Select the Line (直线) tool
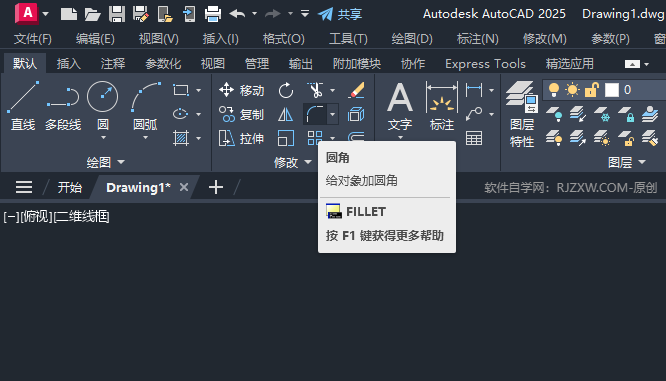666x381 pixels. click(23, 106)
